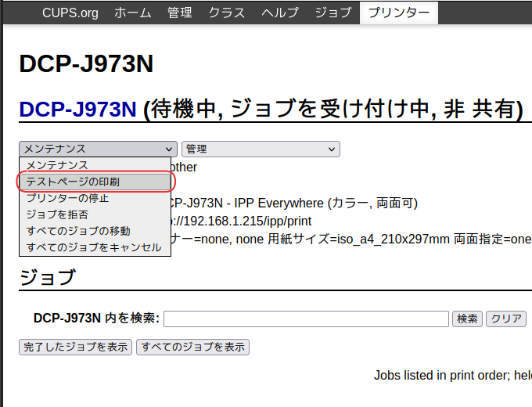Click the DCP-J973N printer heading link
This screenshot has height=407, width=532.
click(x=77, y=110)
